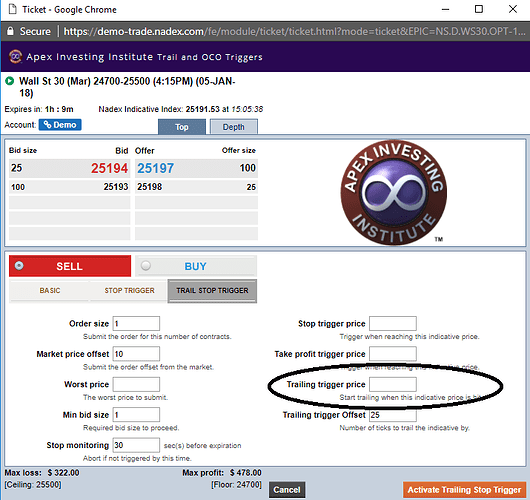Viewport: 530px width, 500px height.
Task: Minimize the Ticket window
Action: point(445,9)
